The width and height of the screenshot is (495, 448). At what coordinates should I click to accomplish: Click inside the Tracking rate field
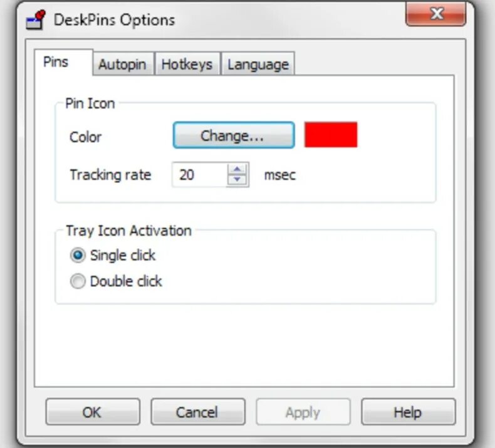(199, 175)
